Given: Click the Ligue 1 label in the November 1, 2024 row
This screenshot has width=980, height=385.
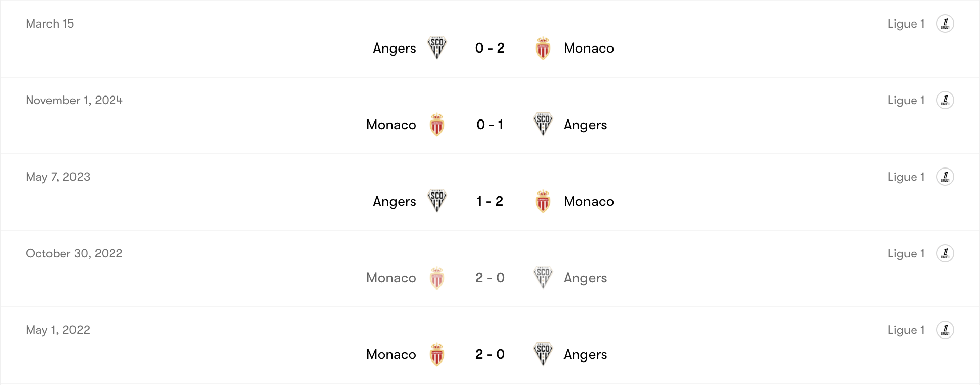Looking at the screenshot, I should click(906, 100).
